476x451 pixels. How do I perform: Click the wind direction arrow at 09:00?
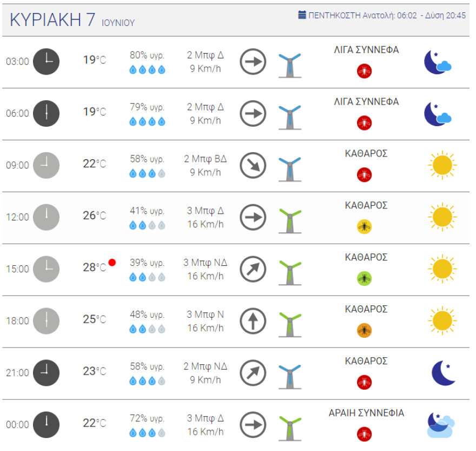point(253,165)
